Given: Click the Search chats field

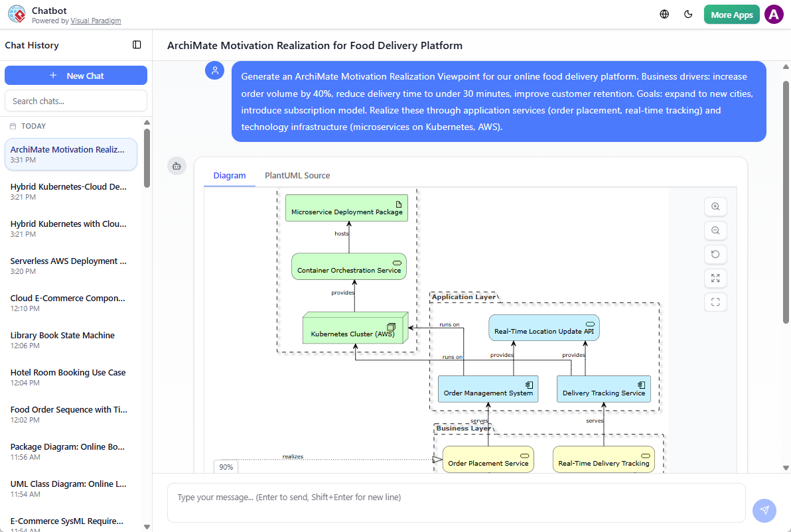Looking at the screenshot, I should point(76,101).
